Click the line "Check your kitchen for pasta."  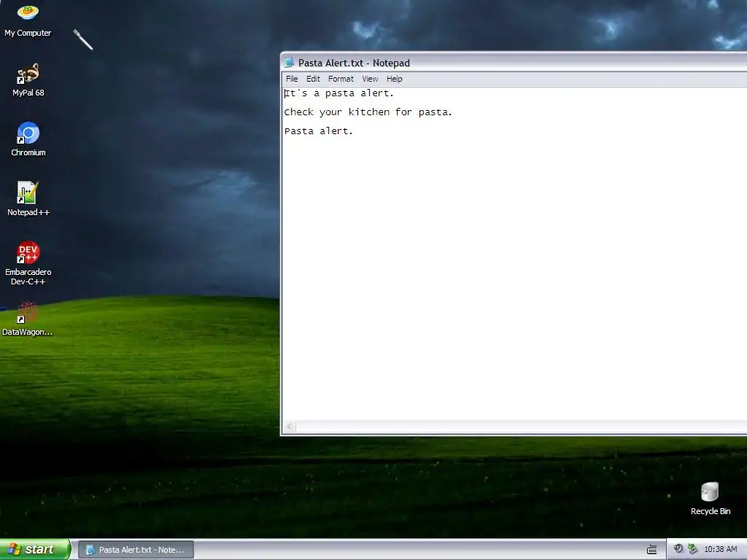pos(368,112)
